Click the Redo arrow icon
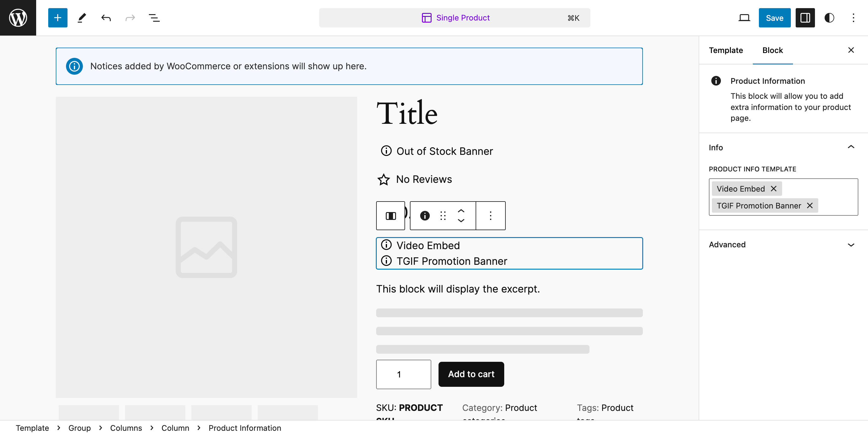Image resolution: width=868 pixels, height=435 pixels. tap(130, 18)
